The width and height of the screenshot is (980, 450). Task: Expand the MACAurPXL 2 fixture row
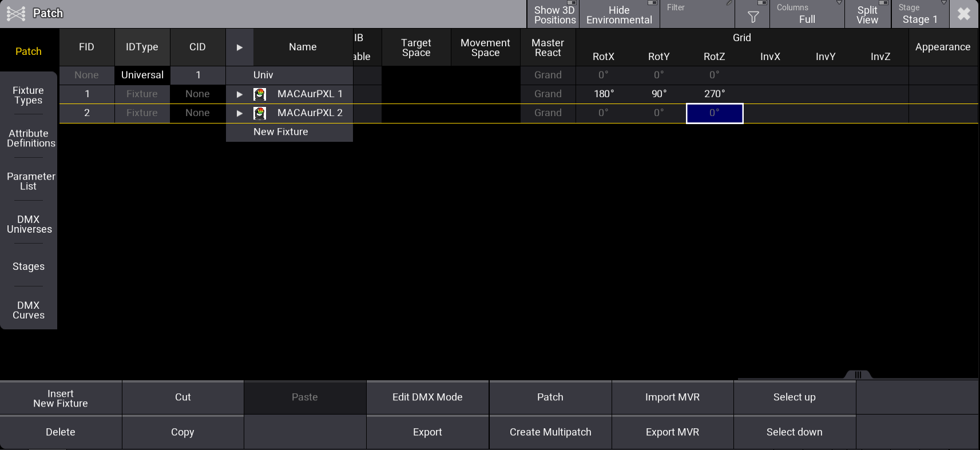(240, 113)
